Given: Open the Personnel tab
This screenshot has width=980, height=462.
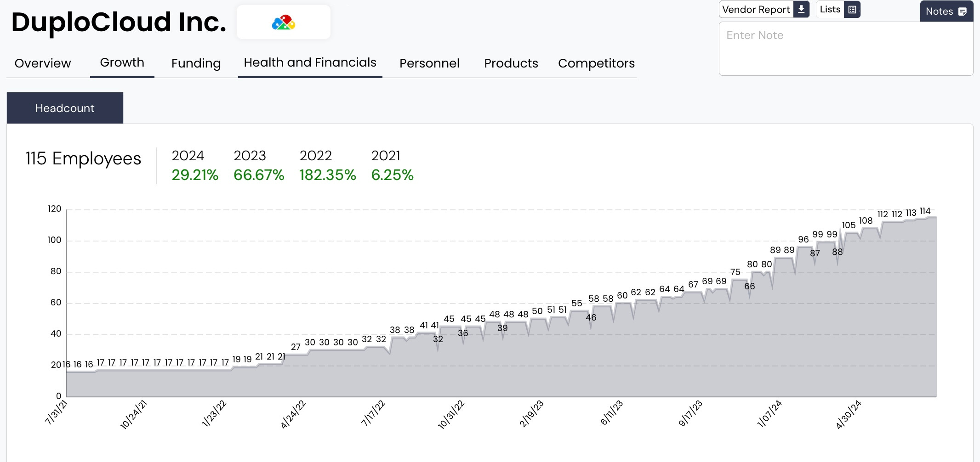Looking at the screenshot, I should pyautogui.click(x=429, y=63).
